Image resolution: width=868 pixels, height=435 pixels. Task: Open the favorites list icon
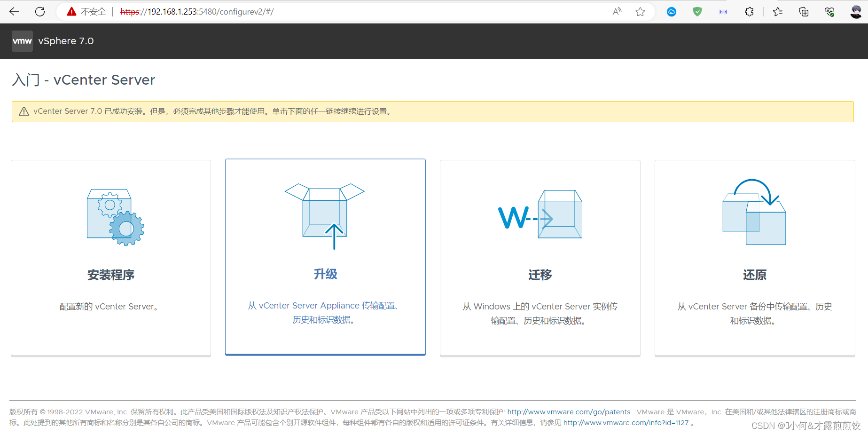[x=778, y=12]
